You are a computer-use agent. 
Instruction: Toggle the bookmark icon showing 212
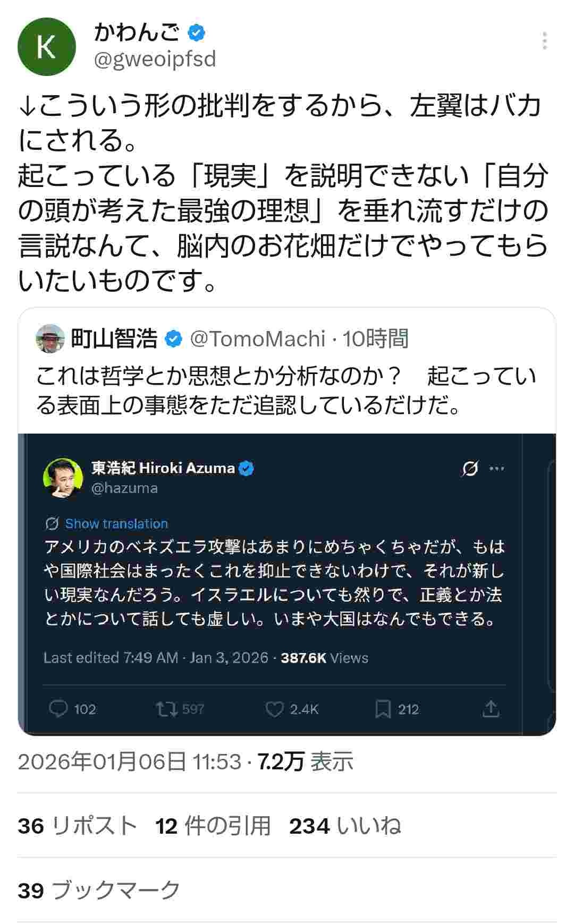pos(383,709)
